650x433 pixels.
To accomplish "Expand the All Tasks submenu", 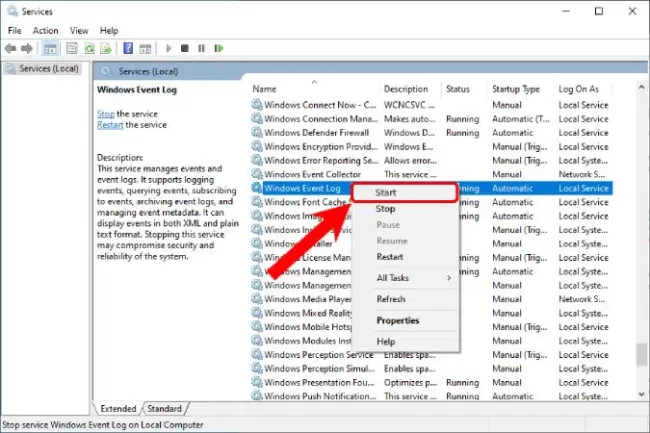I will click(x=405, y=278).
